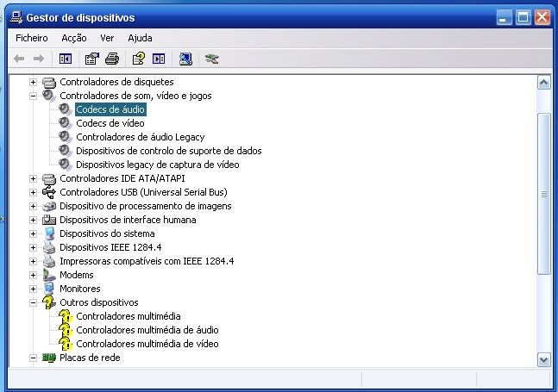Expand the Modems node
Screen dimensions: 558x392
(33, 275)
